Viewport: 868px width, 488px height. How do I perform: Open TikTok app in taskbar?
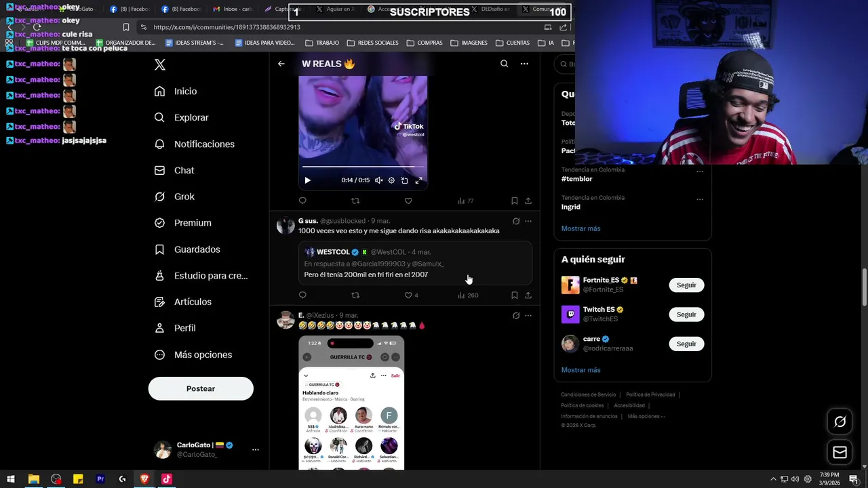tap(167, 479)
